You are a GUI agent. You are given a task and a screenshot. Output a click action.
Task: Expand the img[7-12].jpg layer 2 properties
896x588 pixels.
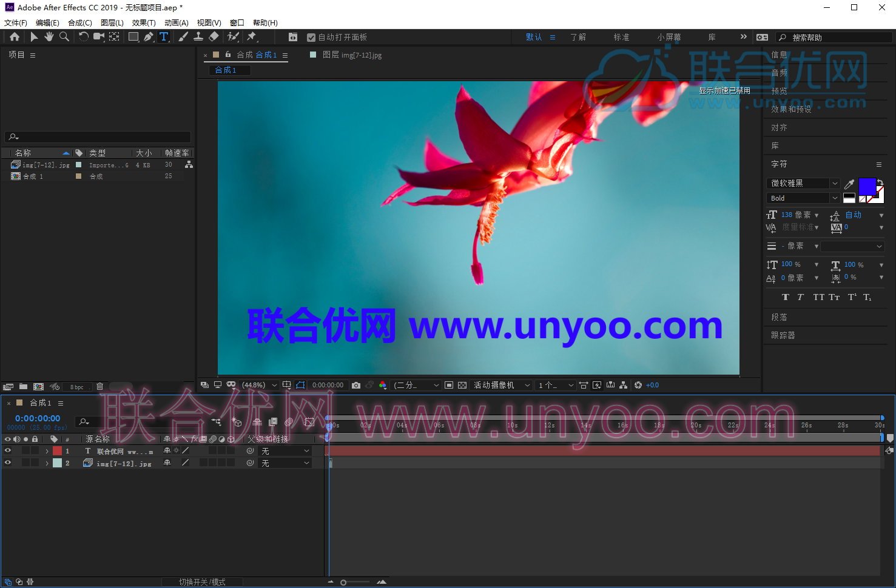47,463
